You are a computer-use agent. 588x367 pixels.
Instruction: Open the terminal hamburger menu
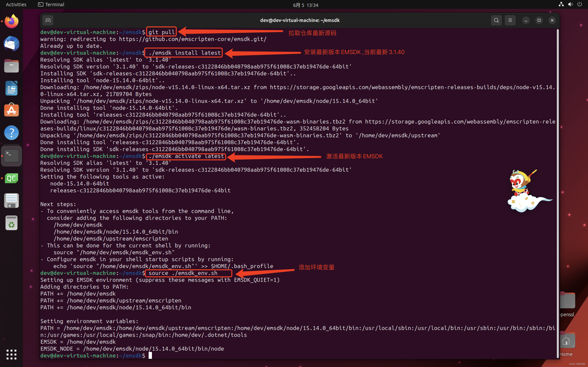point(510,20)
